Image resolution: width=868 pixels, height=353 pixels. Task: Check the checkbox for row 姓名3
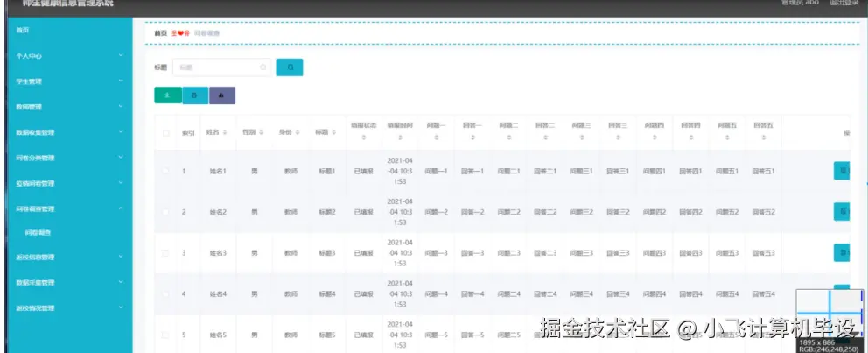[165, 253]
